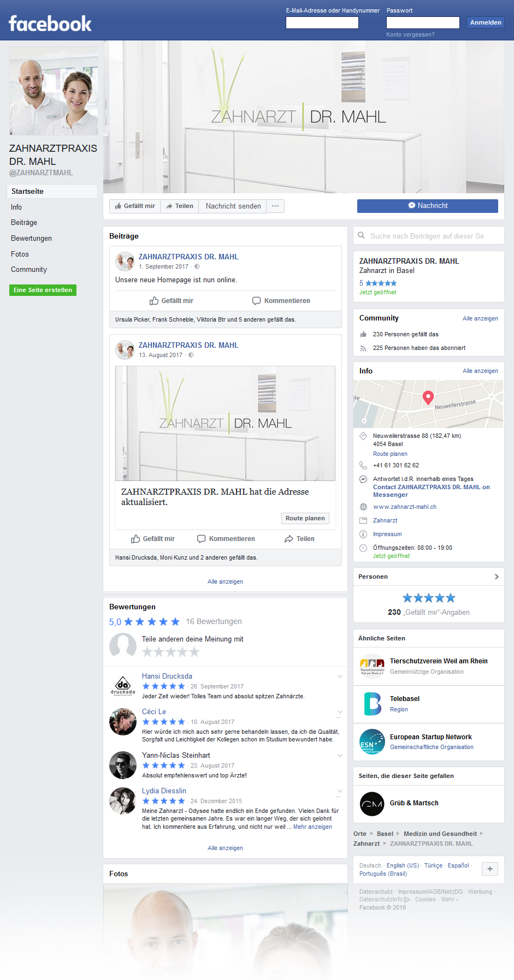Go to Beiträge in the sidebar
The height and width of the screenshot is (980, 514).
[x=24, y=223]
